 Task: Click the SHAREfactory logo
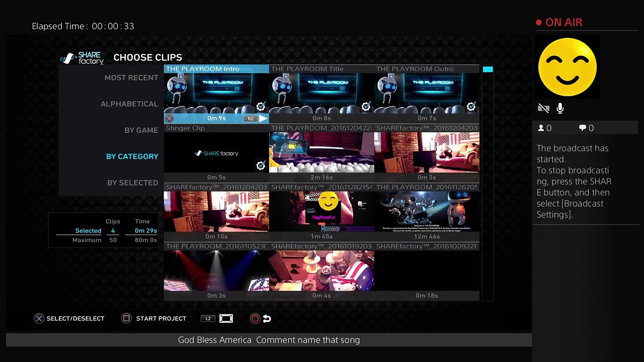point(82,58)
